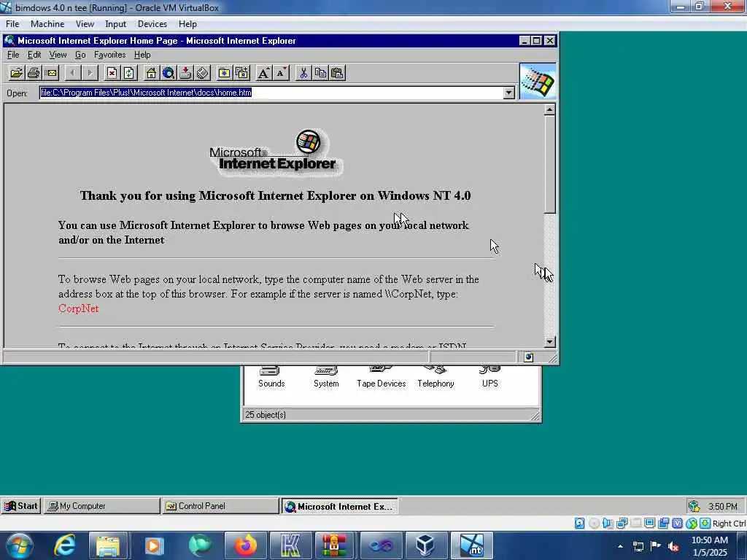Open Sounds icon in Control Panel
Screen dimensions: 747x560
pos(271,376)
